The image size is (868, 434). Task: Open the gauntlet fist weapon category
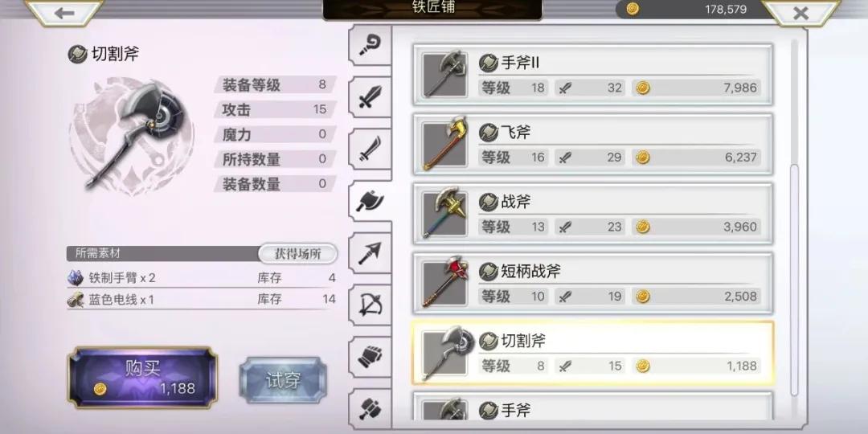point(370,357)
